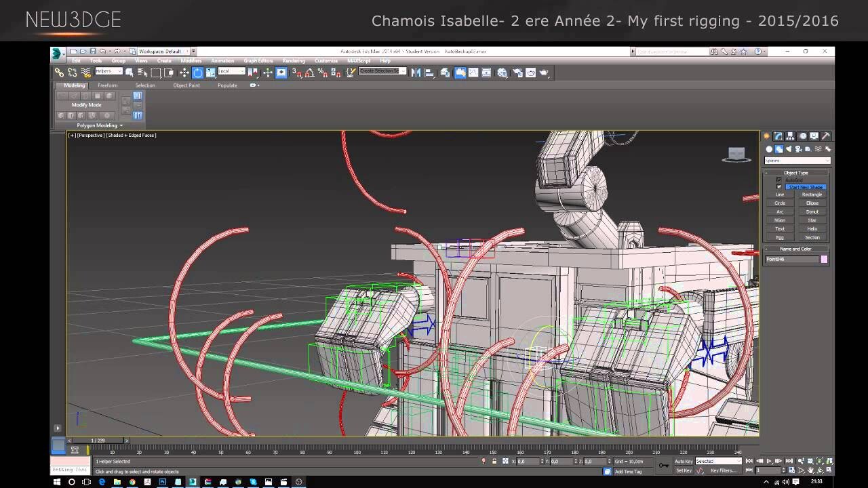Screen dimensions: 868x488
Task: Toggle the AutoGrid checkbox
Action: coord(778,180)
